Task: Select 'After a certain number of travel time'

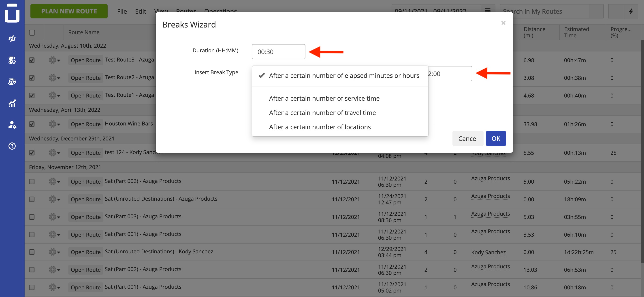Action: tap(340, 113)
